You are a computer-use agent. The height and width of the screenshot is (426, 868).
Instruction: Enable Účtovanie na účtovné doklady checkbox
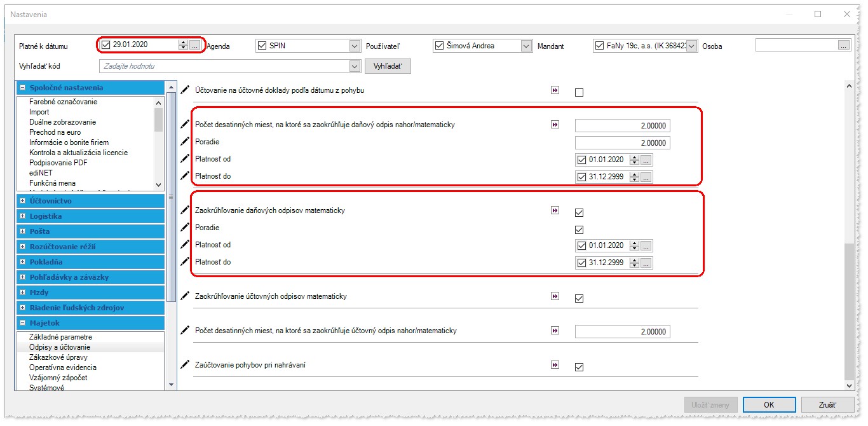coord(579,92)
